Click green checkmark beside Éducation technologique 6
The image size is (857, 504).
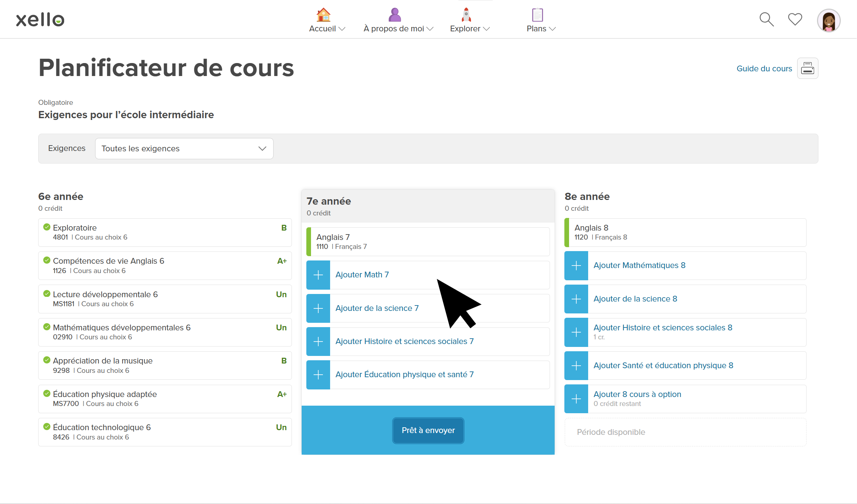click(47, 427)
